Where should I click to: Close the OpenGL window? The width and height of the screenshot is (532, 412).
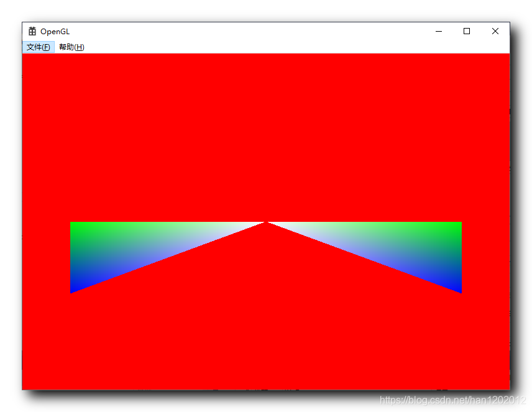tap(495, 31)
